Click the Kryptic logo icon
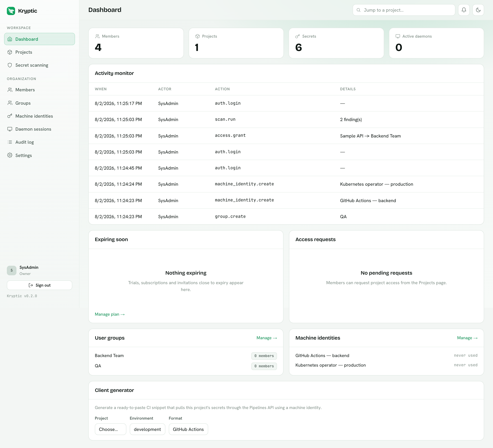 pyautogui.click(x=11, y=11)
